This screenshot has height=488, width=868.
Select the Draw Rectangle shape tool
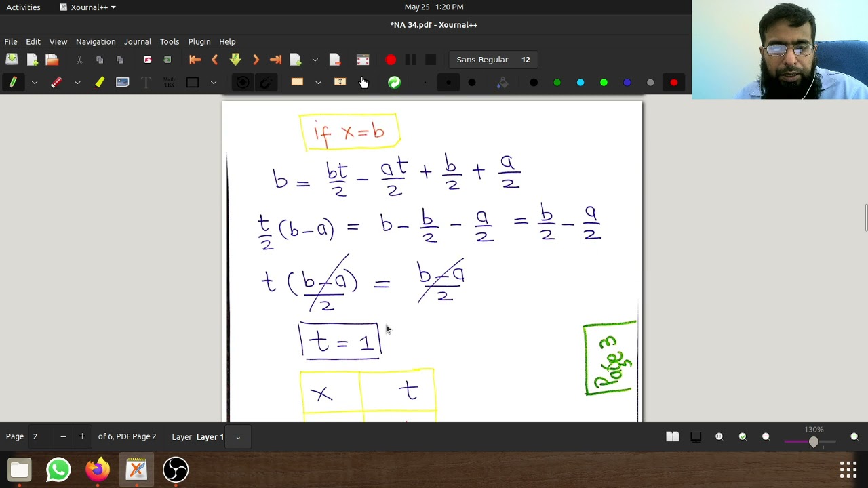193,83
